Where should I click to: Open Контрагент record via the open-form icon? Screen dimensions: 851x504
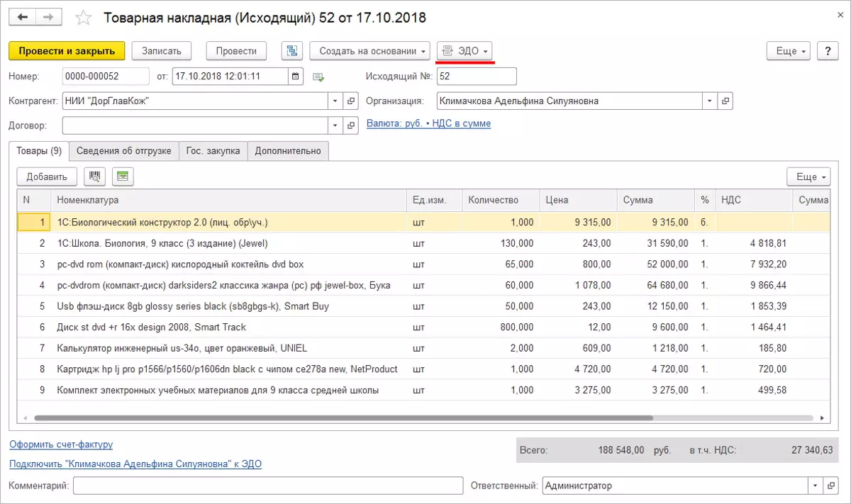(x=350, y=101)
